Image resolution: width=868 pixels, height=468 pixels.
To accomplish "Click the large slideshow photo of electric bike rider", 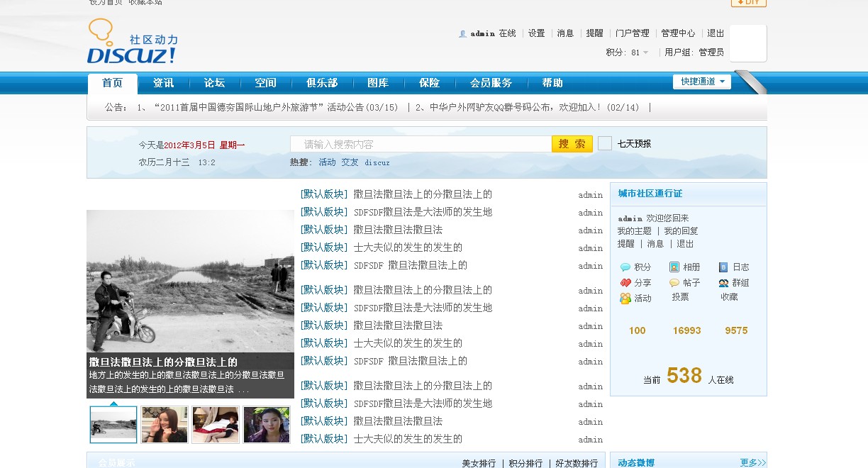I will tap(190, 281).
